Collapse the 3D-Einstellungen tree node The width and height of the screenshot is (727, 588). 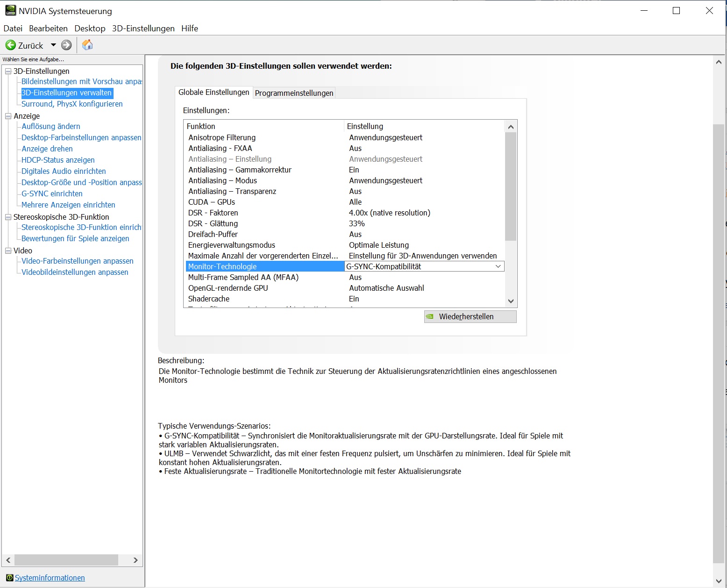pyautogui.click(x=8, y=71)
